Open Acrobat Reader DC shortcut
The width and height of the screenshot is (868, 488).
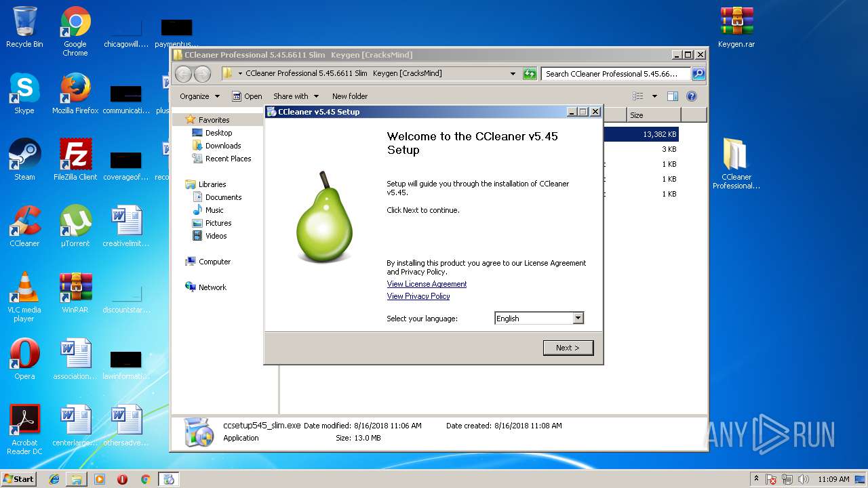[x=24, y=430]
